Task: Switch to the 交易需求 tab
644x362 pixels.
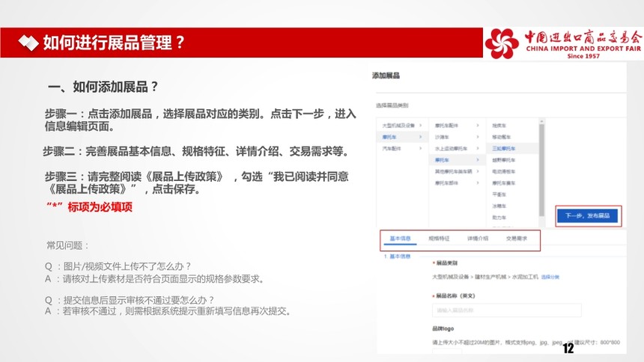Action: tap(516, 239)
